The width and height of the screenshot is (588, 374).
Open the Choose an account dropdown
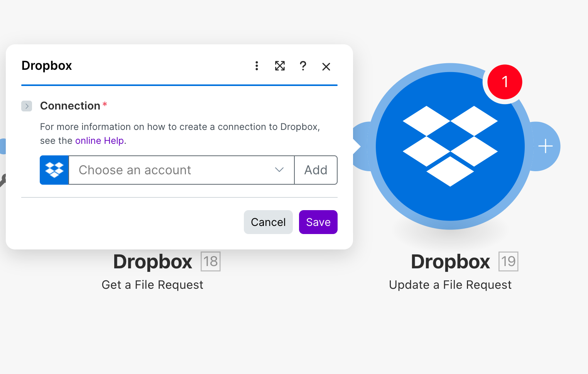point(181,170)
